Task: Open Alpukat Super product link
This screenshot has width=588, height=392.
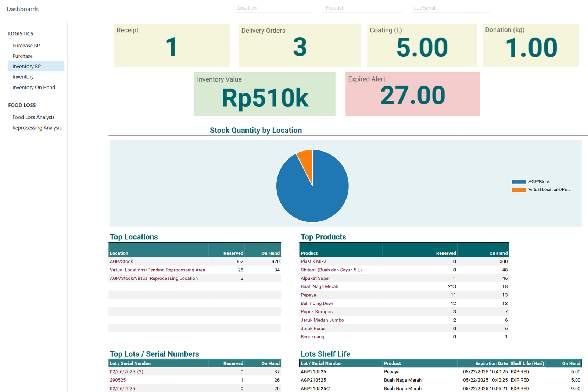Action: 315,278
